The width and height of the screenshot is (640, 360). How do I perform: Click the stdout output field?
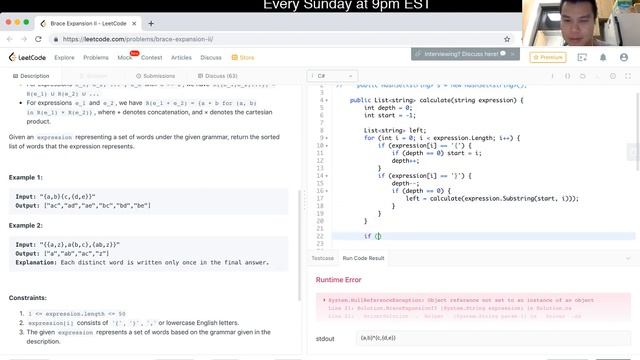tap(493, 338)
